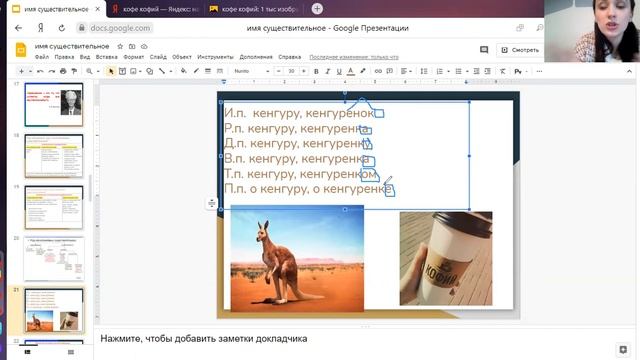640x360 pixels.
Task: Toggle bold formatting
Action: [316, 71]
